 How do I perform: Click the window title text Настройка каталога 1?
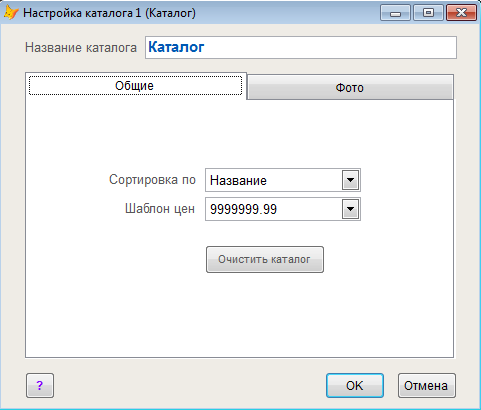pos(82,13)
